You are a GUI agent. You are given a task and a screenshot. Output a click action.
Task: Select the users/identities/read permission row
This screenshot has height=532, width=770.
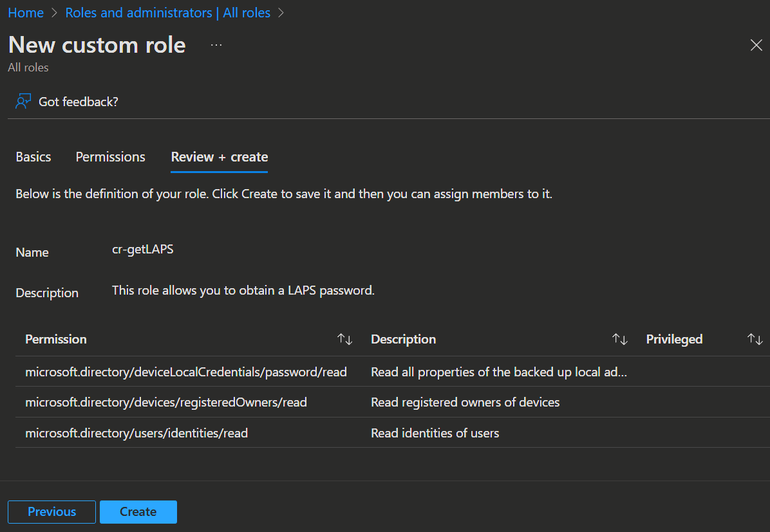point(136,433)
